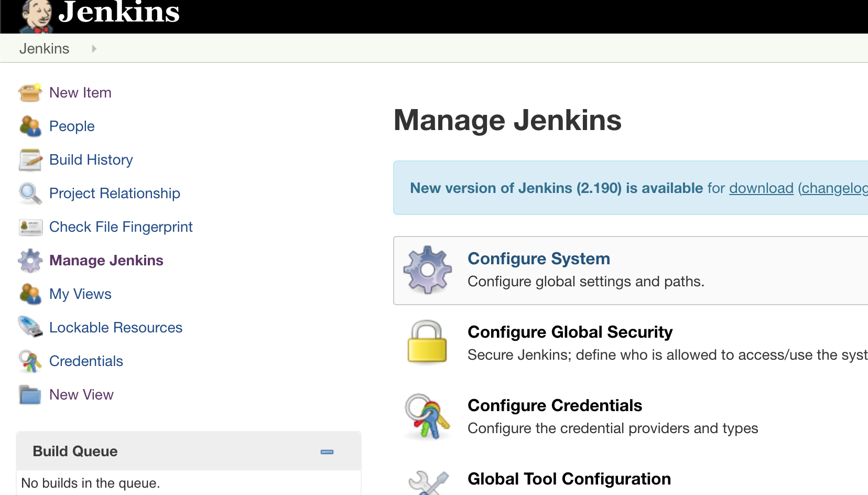Click the Lockable Resources USB icon
Image resolution: width=868 pixels, height=495 pixels.
coord(30,327)
